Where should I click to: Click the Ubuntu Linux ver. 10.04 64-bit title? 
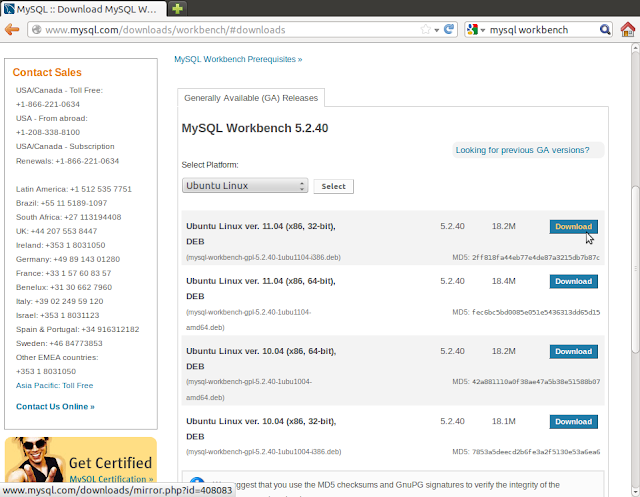261,359
